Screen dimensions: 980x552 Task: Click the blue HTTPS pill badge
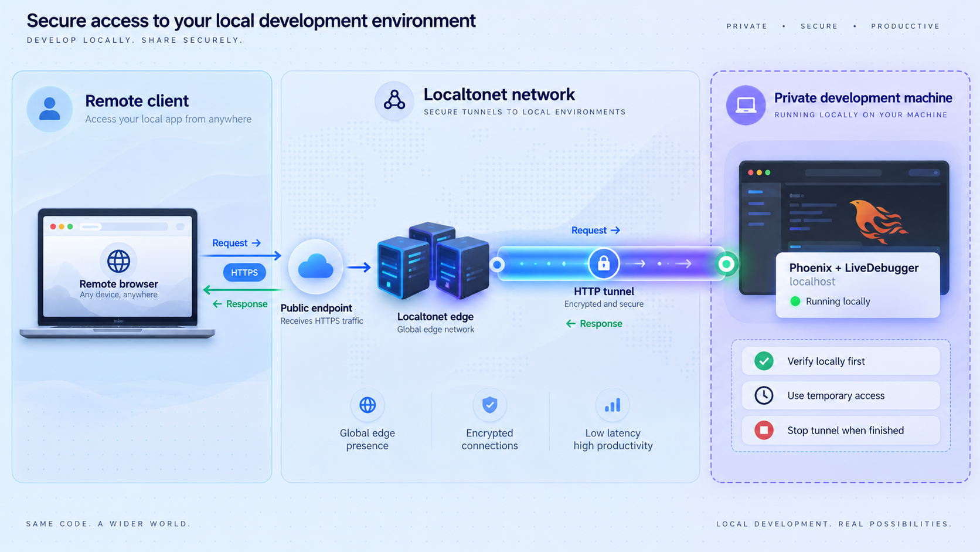(244, 272)
